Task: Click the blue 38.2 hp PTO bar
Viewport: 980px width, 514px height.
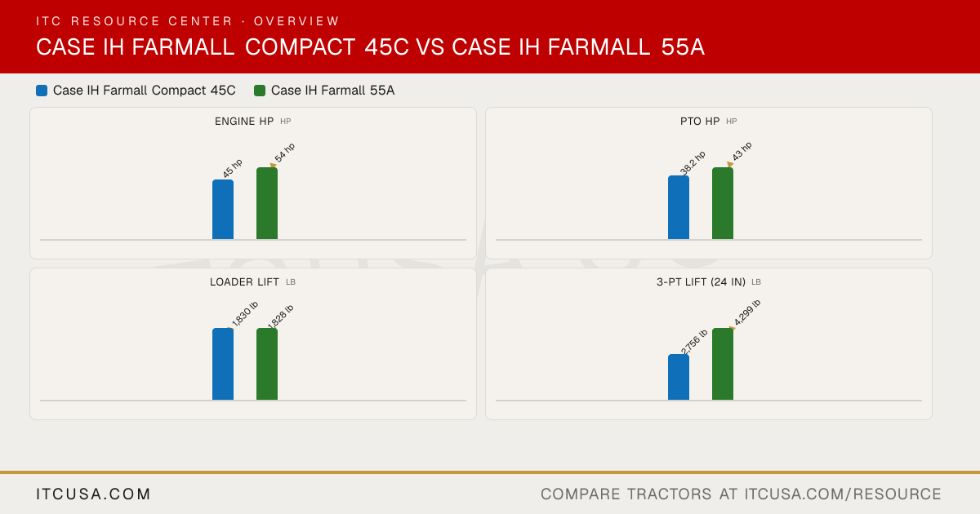Action: coord(679,207)
